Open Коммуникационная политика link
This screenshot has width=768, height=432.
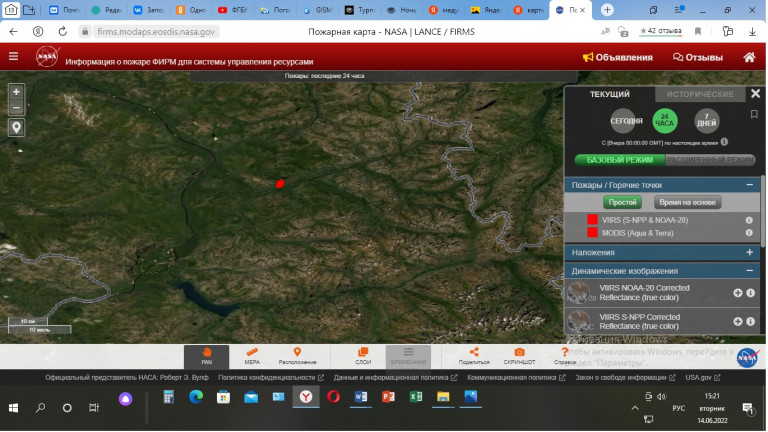[516, 378]
